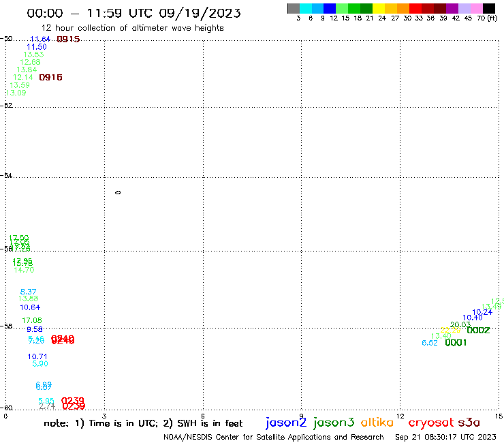This screenshot has height=443, width=504.
Task: Click the wave height value 12.68
Action: point(30,62)
